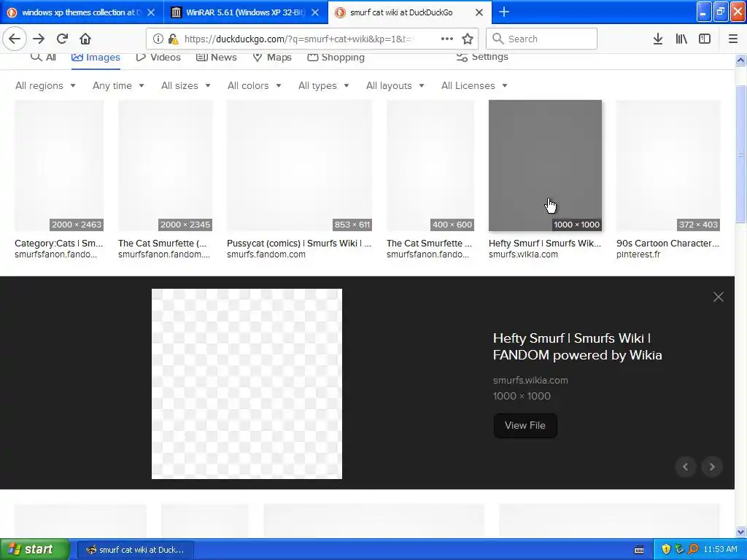Close the smurf cat wiki tab
This screenshot has height=560, width=747.
[479, 12]
